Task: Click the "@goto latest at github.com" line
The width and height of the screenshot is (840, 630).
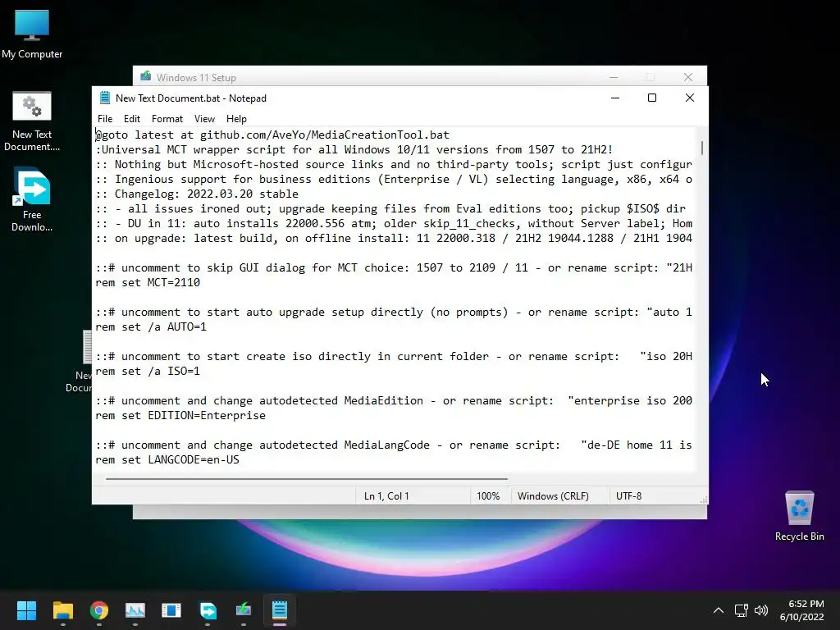Action: pyautogui.click(x=272, y=135)
